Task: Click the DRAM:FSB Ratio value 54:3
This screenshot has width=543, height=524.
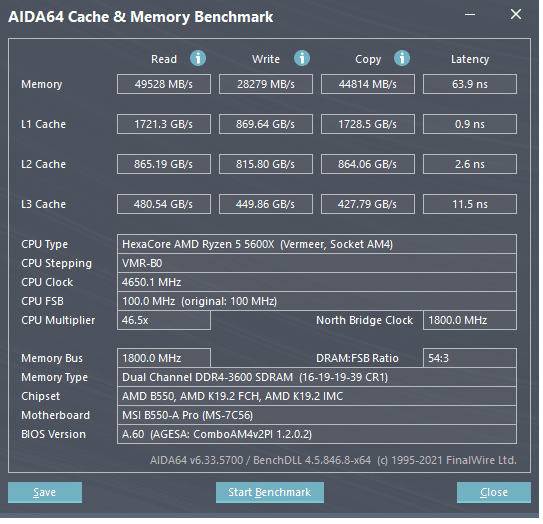Action: 470,358
